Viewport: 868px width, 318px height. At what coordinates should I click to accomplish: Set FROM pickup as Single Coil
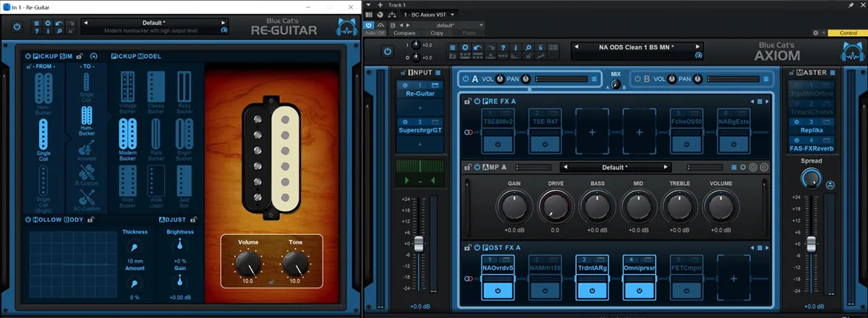(x=43, y=139)
